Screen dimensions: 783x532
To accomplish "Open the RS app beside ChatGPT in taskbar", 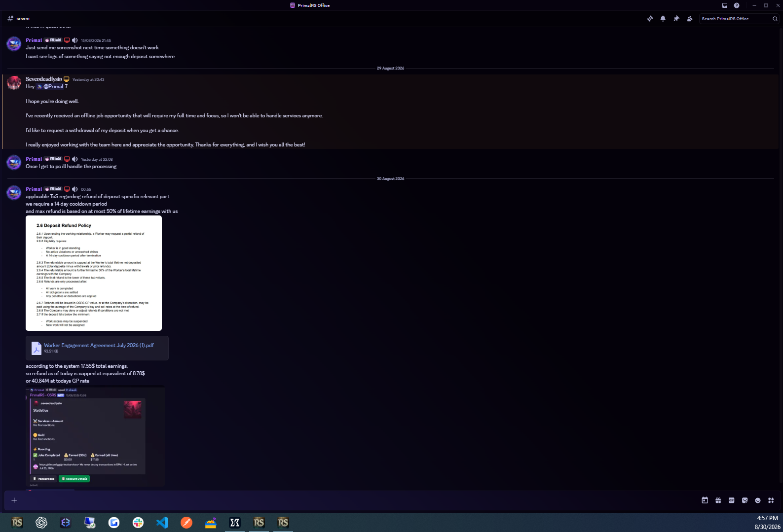I will pyautogui.click(x=17, y=523).
